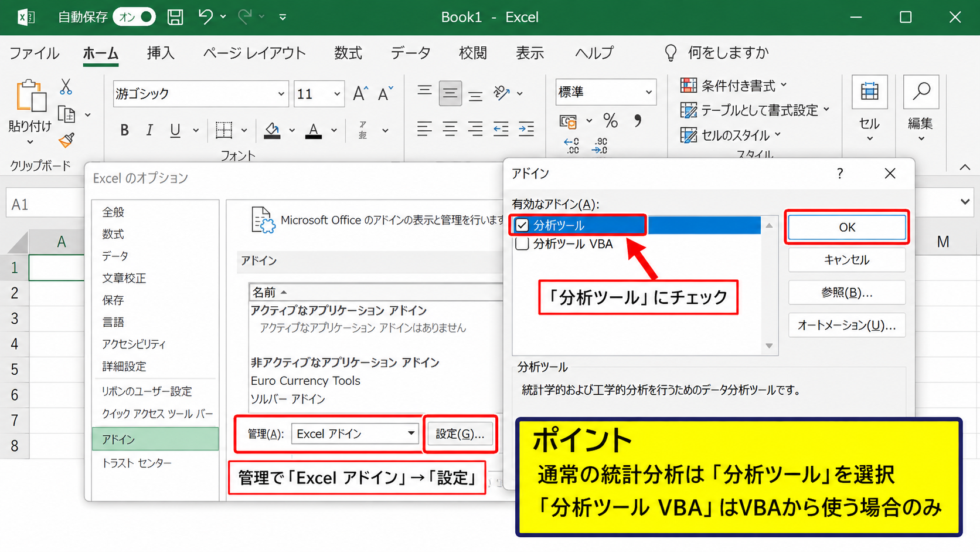
Task: Select アドイン in Excel options sidebar
Action: (155, 439)
